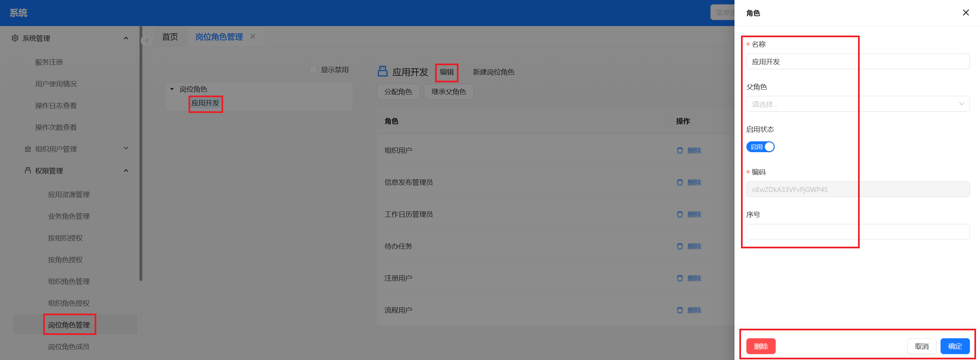Click the 角色 column header
This screenshot has height=360, width=980.
click(x=391, y=121)
